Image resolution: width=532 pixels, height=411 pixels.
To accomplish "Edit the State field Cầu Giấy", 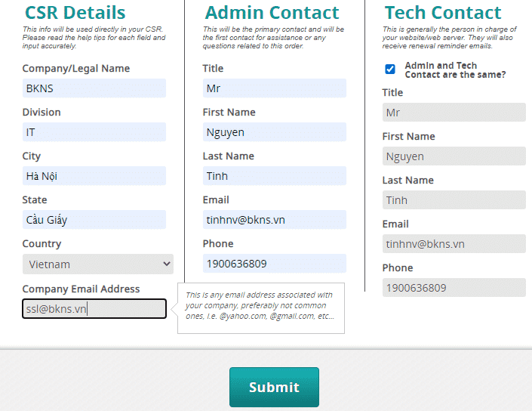I will point(94,220).
